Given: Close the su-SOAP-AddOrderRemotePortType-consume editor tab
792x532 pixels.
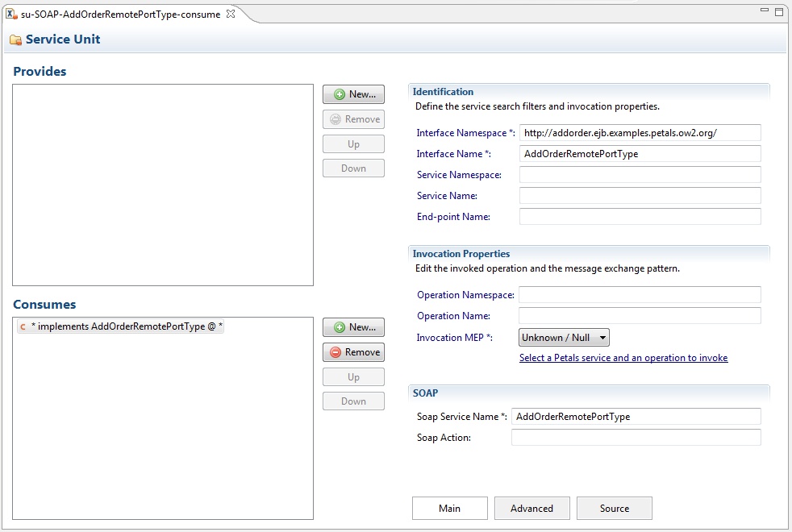Looking at the screenshot, I should 230,14.
